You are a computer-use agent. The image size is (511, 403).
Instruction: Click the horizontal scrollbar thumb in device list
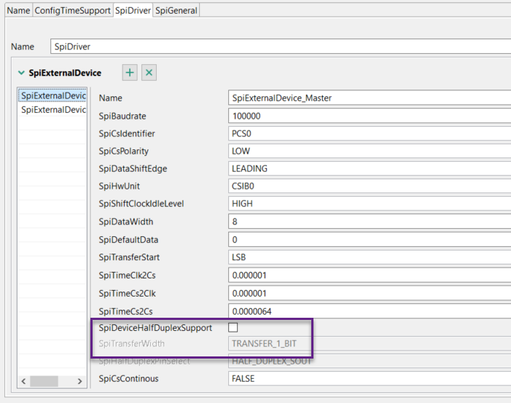point(44,381)
